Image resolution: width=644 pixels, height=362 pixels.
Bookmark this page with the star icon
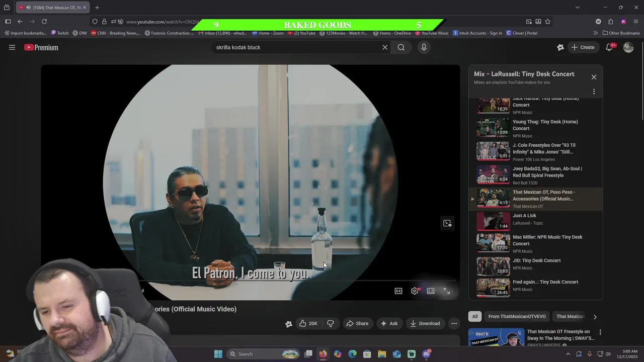[548, 22]
